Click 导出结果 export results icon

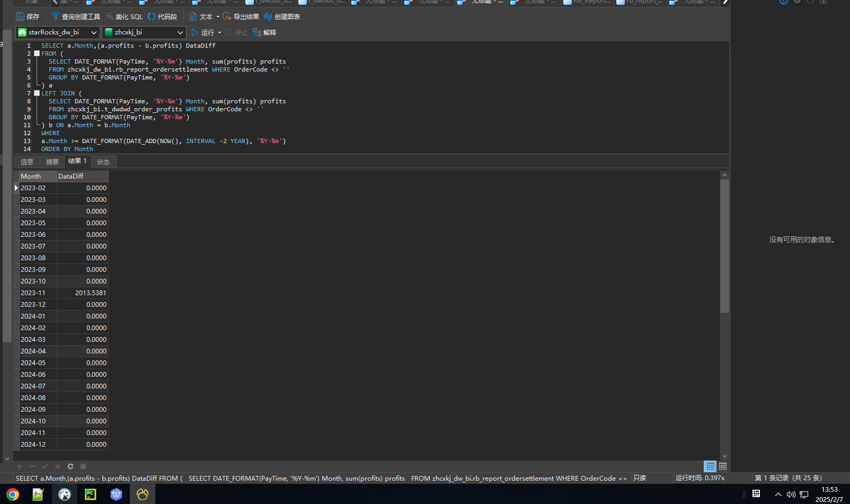(x=227, y=16)
